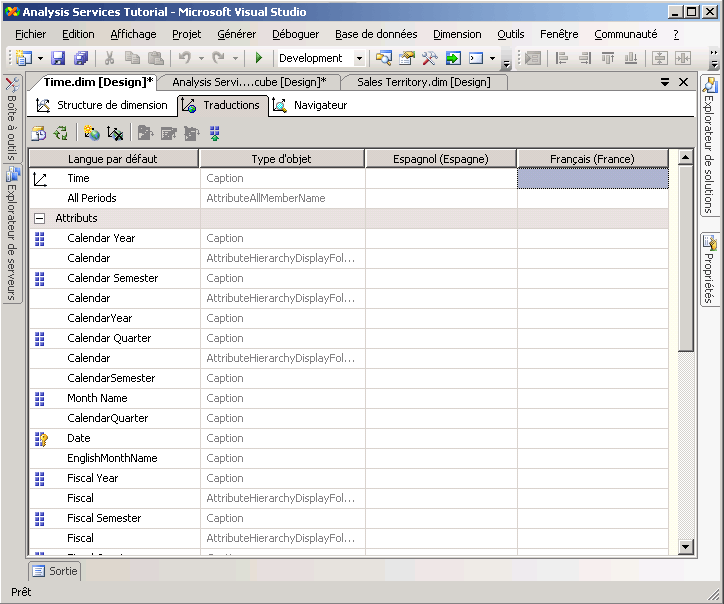Click the reconnect/refresh green arrows icon
Viewport: 724px width, 604px height.
click(x=61, y=133)
